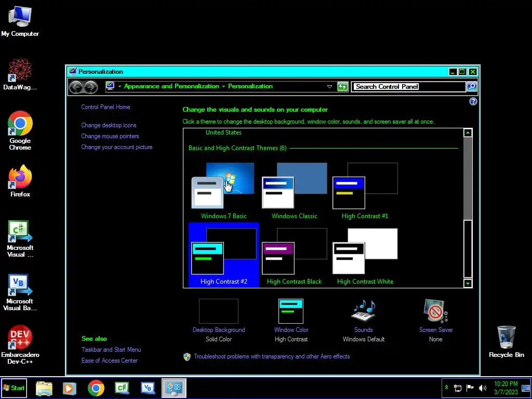This screenshot has height=399, width=532.
Task: Click Appearance and Personalization breadcrumb
Action: tap(171, 86)
